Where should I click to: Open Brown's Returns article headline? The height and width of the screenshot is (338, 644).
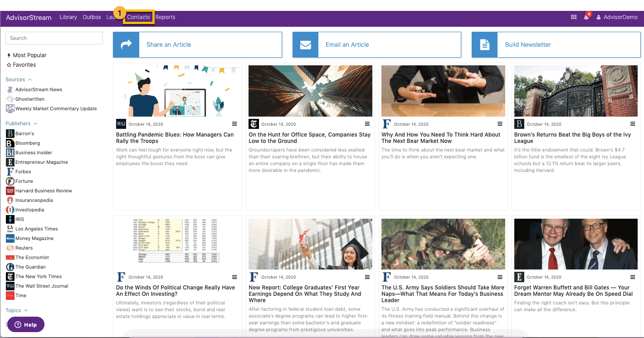[x=572, y=137]
